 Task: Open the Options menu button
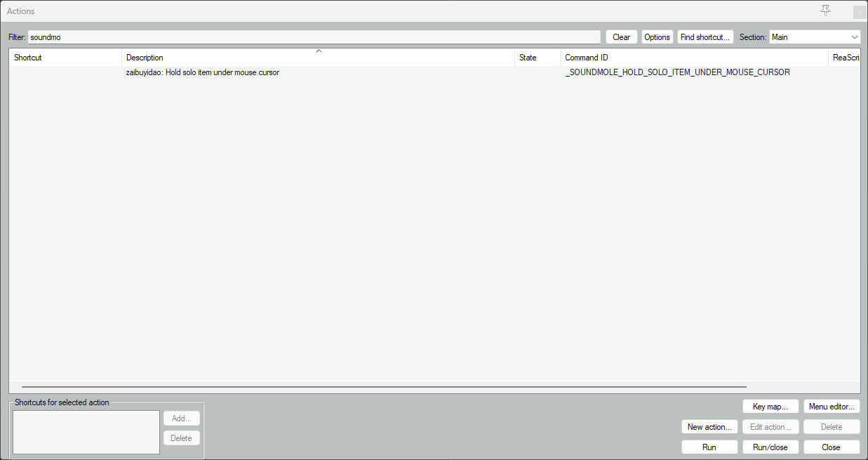[657, 37]
